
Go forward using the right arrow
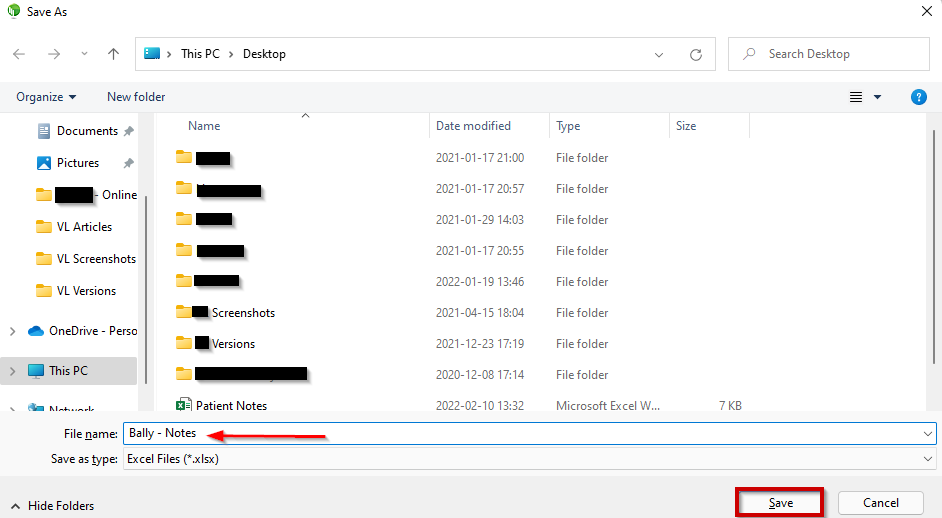point(54,54)
